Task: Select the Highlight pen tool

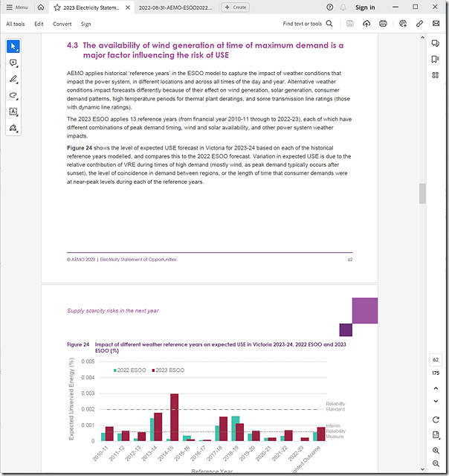Action: pyautogui.click(x=13, y=80)
